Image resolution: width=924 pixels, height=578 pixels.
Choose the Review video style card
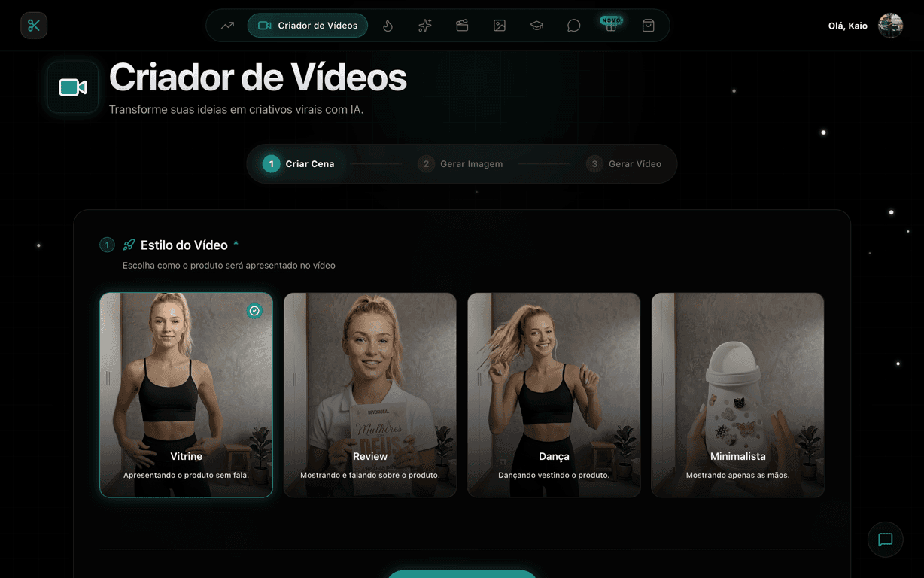coord(370,395)
